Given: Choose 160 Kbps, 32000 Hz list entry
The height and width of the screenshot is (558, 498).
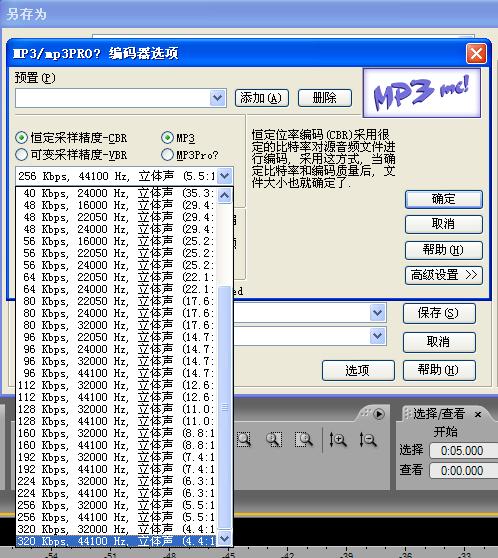Looking at the screenshot, I should pyautogui.click(x=117, y=433).
